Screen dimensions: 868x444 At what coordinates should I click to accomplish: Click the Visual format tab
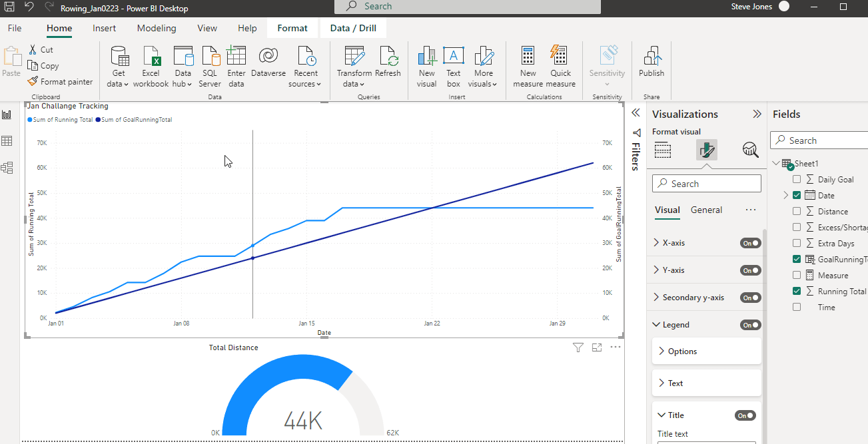(x=667, y=210)
